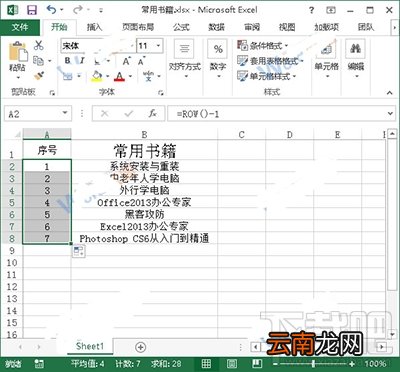Viewport: 400px width, 372px height.
Task: Open the 对齐方式 alignment group button
Action: point(184,59)
